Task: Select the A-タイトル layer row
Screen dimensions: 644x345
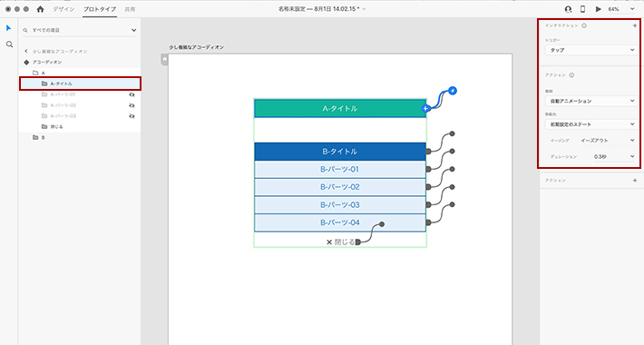Action: coord(80,84)
